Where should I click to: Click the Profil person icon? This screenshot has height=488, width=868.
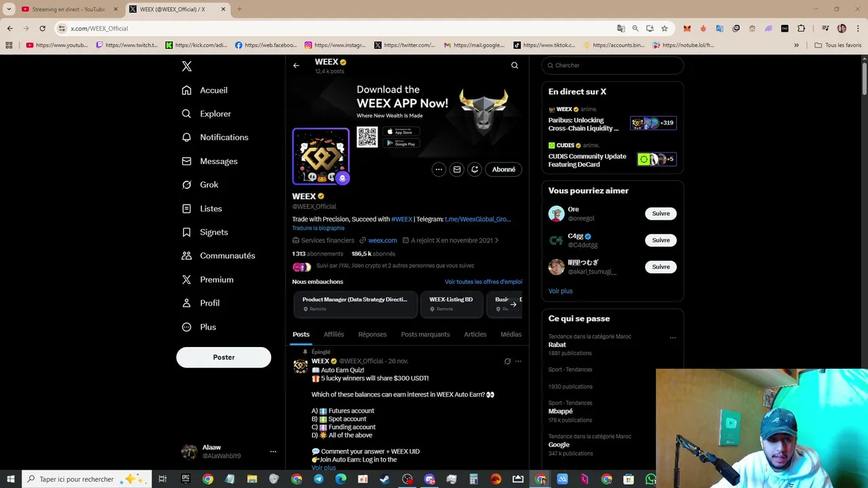tap(186, 303)
